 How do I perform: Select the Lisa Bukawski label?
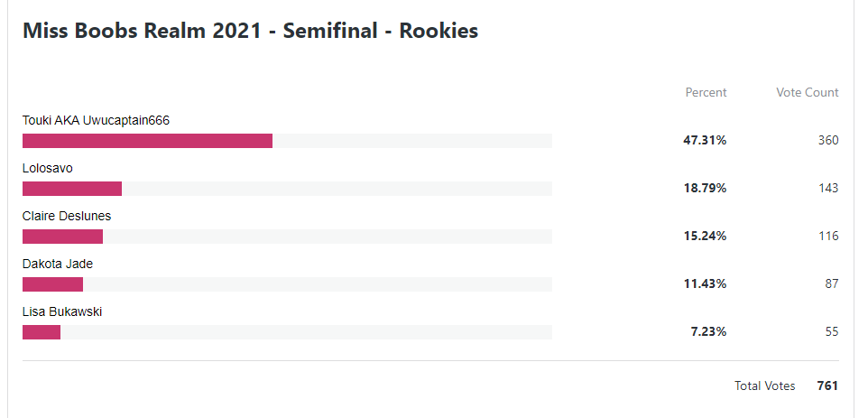62,312
